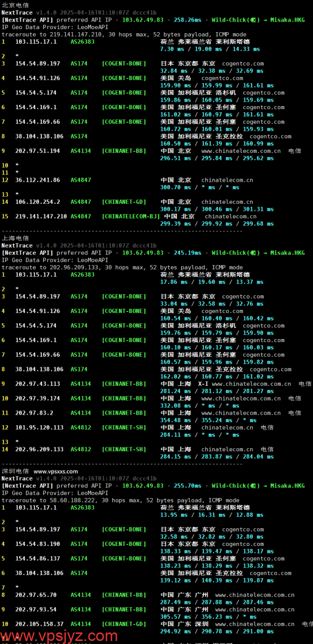Click the 深圳电信 section heading
The image size is (313, 644).
click(15, 471)
